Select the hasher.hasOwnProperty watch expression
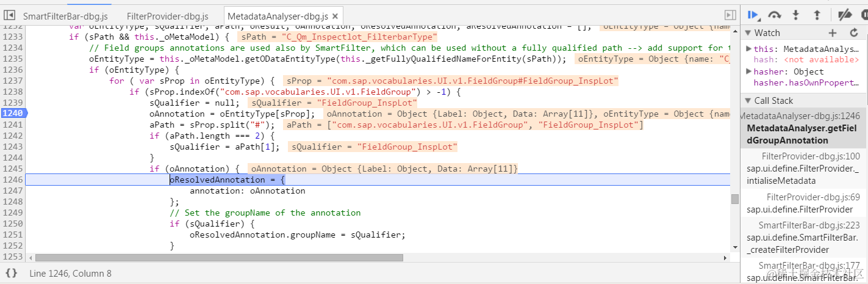Image resolution: width=868 pixels, height=284 pixels. tap(806, 83)
